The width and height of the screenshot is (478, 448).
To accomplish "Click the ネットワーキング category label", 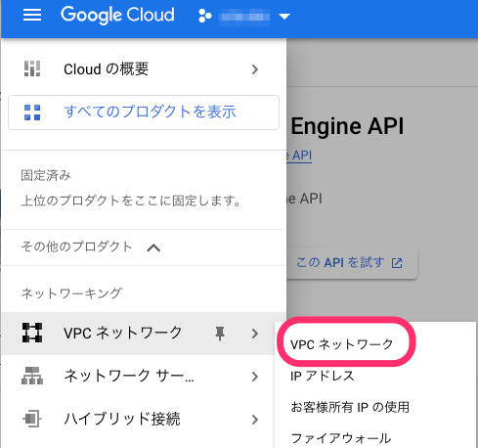I will click(x=71, y=293).
